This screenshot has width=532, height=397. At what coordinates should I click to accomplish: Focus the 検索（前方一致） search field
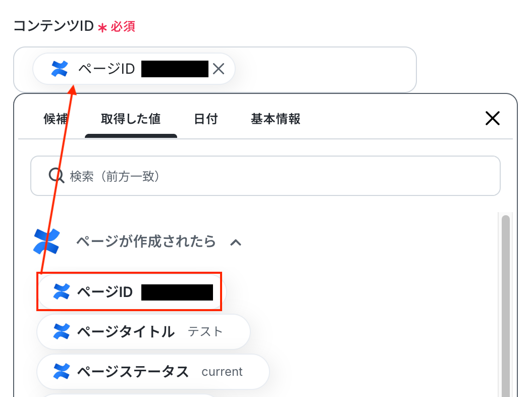pyautogui.click(x=265, y=176)
